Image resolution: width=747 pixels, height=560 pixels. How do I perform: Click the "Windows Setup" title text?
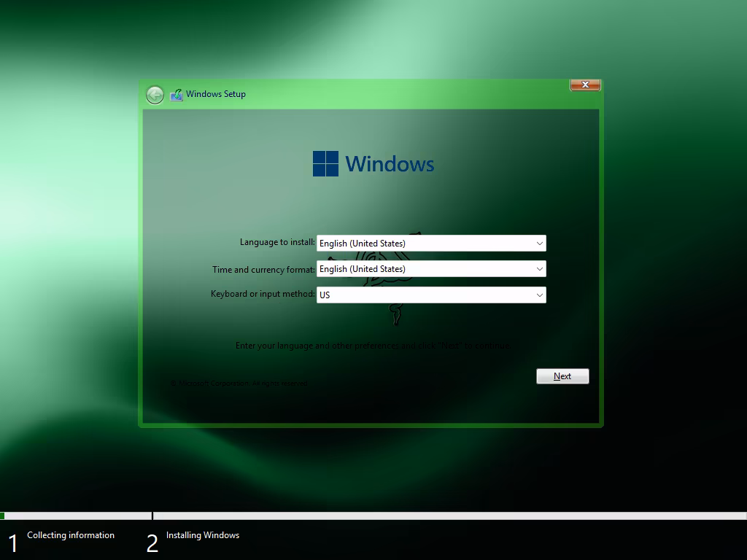(216, 94)
